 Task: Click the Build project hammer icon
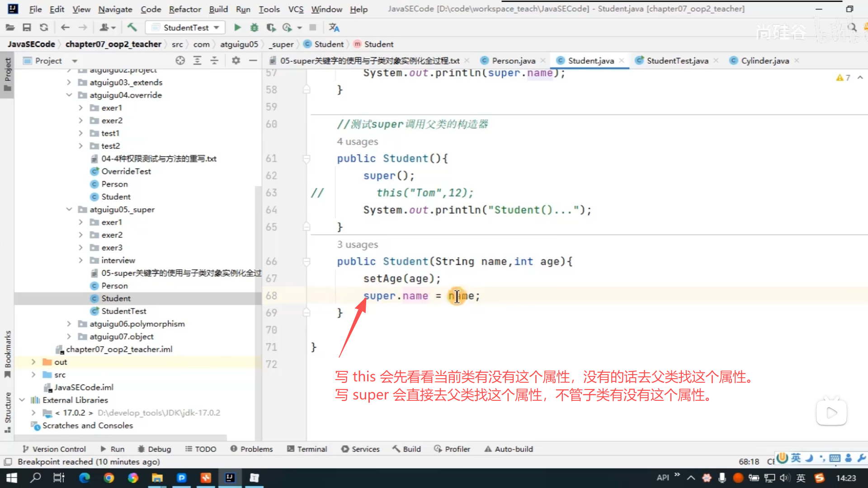click(x=132, y=28)
